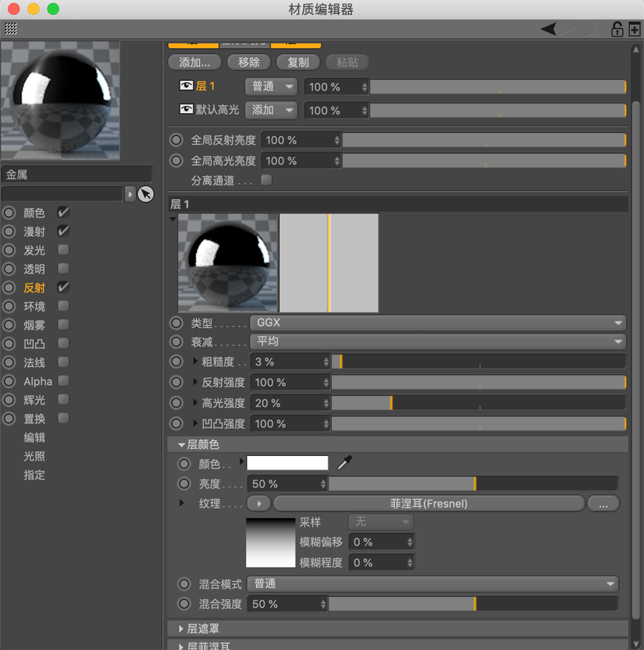
Task: Enable the 发光 channel checkbox
Action: pos(62,249)
